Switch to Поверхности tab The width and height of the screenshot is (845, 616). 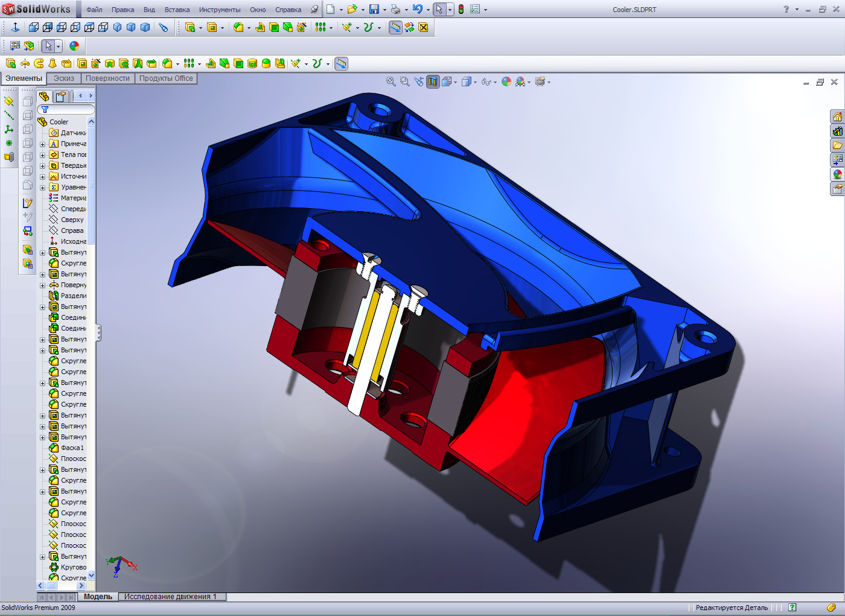tap(107, 78)
